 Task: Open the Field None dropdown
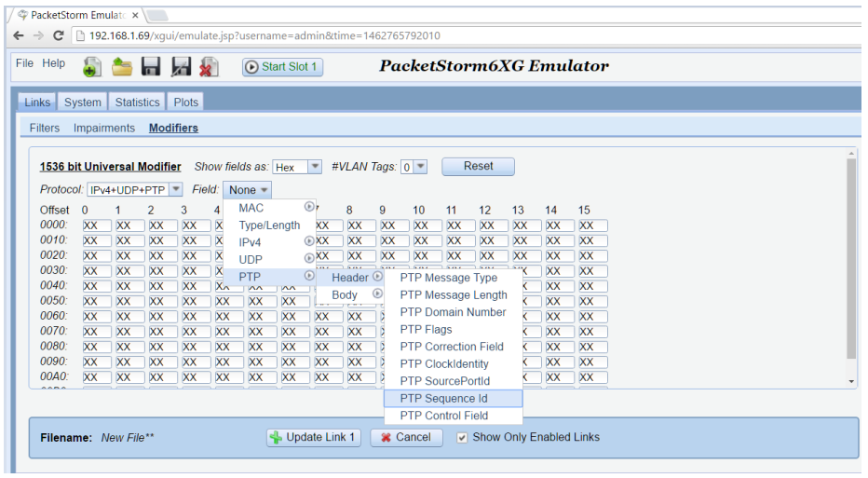point(247,190)
